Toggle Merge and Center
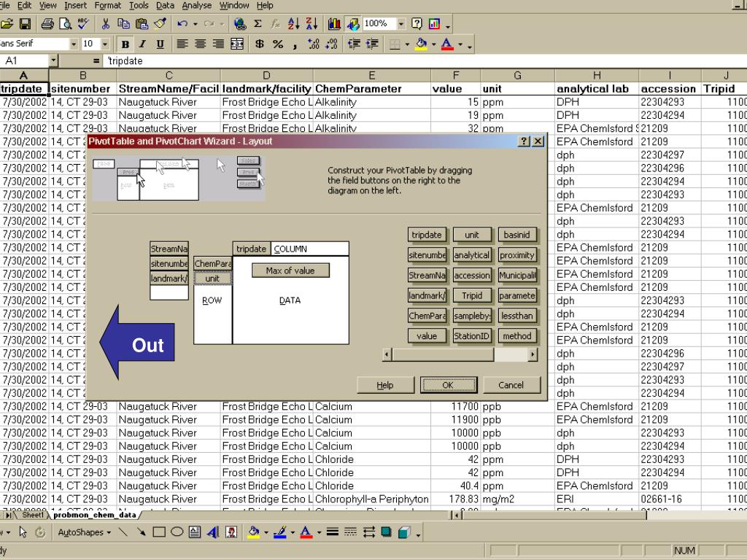747x560 pixels. (x=237, y=44)
